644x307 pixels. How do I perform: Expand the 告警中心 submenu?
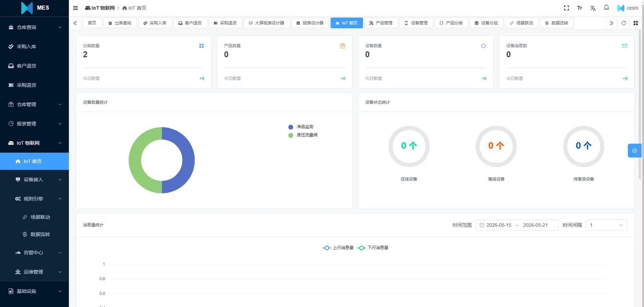pyautogui.click(x=34, y=253)
